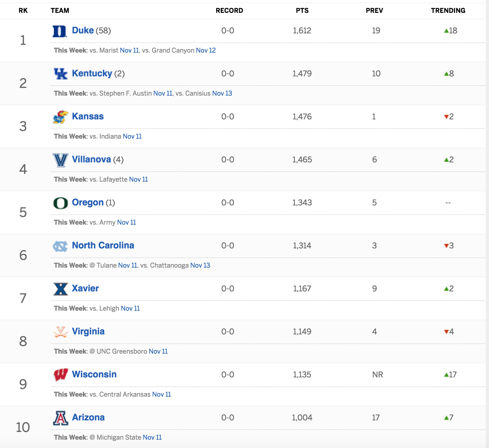The width and height of the screenshot is (489, 448).
Task: Click the Villanova V logo
Action: click(61, 160)
